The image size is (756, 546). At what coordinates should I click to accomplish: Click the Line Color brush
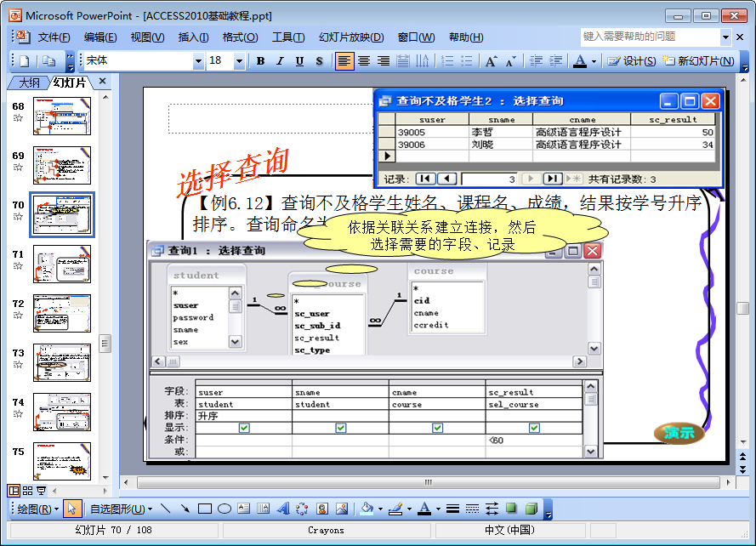(x=395, y=509)
